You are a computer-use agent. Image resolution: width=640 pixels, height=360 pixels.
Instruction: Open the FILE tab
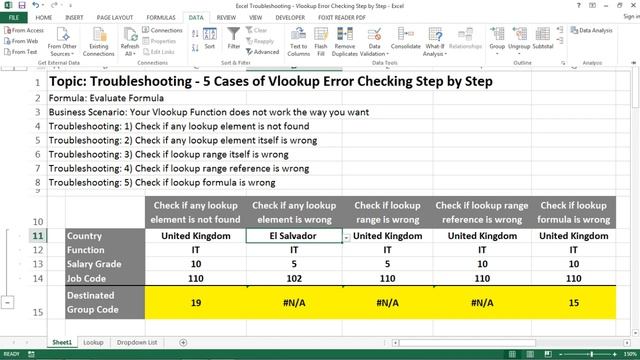(14, 18)
